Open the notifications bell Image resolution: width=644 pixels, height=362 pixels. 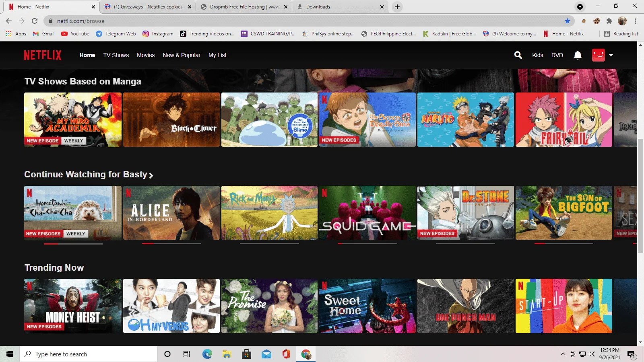click(578, 55)
